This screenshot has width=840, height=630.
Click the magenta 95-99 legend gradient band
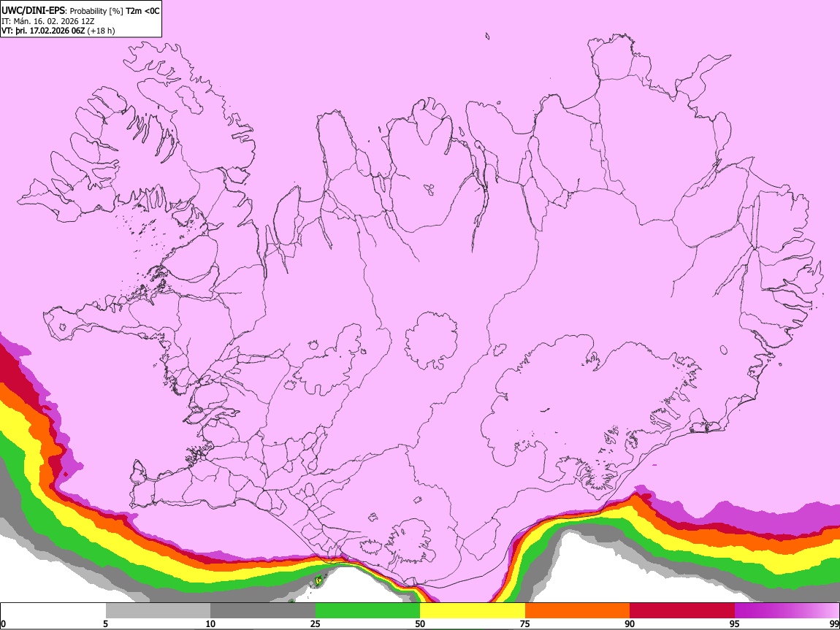click(x=787, y=611)
